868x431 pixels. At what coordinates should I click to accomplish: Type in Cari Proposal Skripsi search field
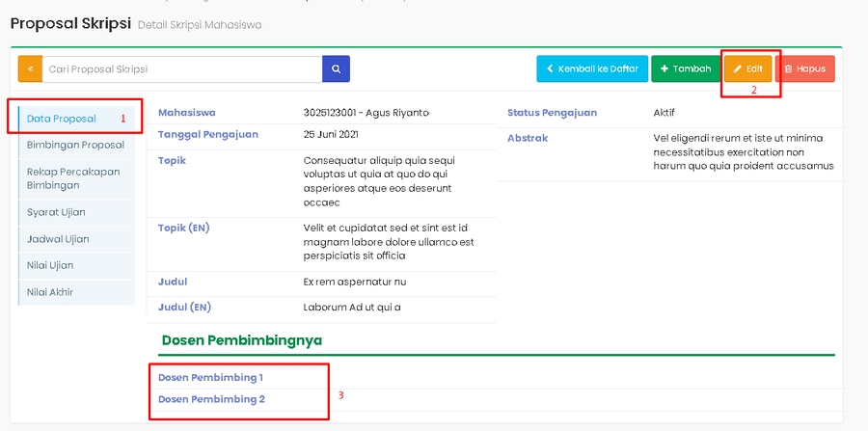click(x=182, y=69)
